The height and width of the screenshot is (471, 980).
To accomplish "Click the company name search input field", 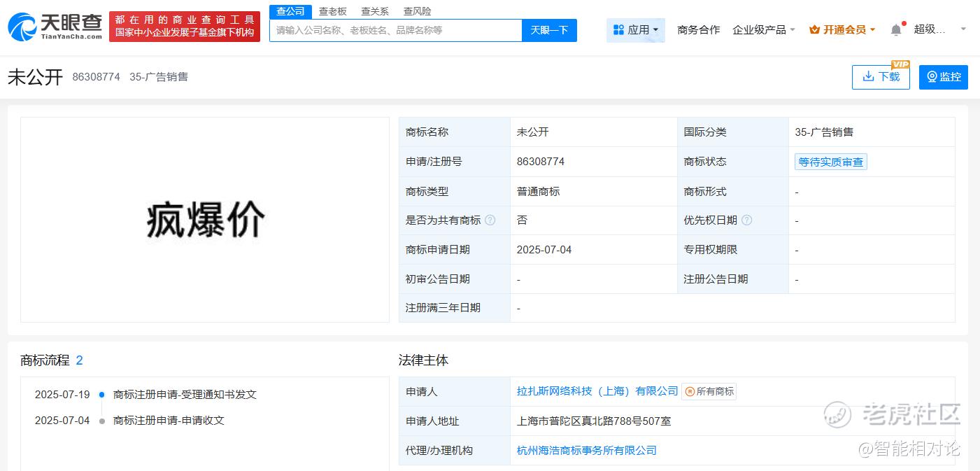I will tap(396, 30).
